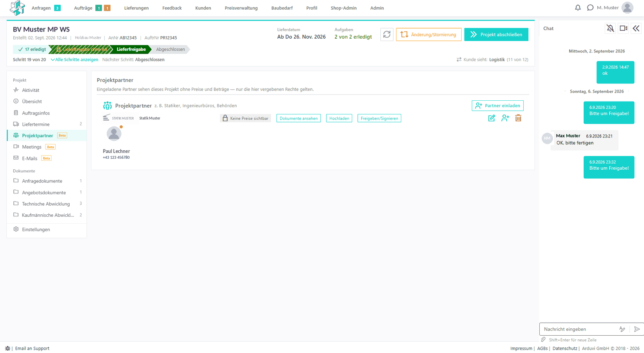Click the lock icon Keine Preise sichtbar

coord(225,118)
